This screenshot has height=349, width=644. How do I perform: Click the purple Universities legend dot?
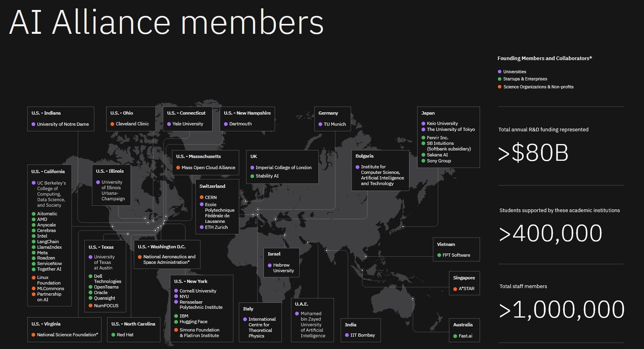[x=500, y=72]
